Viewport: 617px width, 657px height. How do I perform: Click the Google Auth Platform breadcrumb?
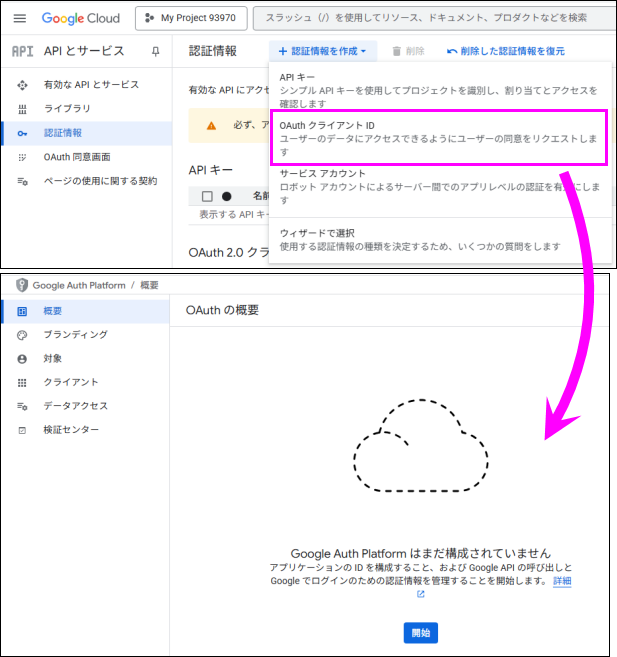[x=79, y=285]
